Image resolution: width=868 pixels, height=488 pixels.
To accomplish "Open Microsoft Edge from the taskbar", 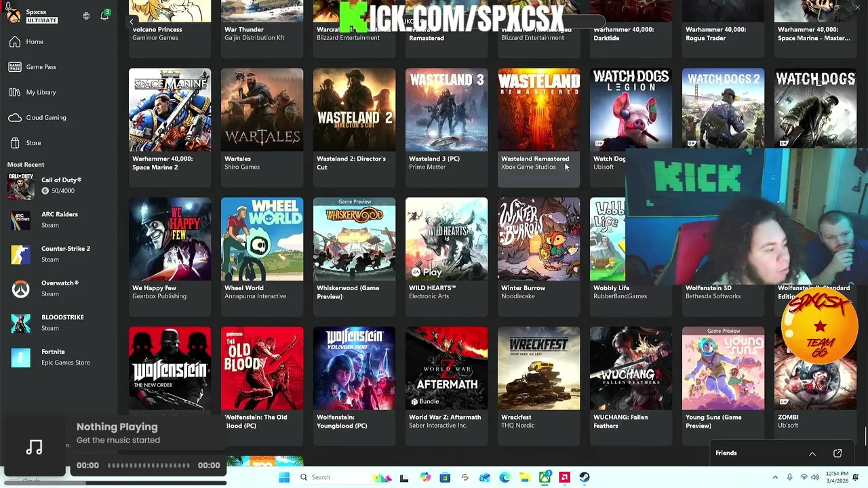I will tap(505, 478).
